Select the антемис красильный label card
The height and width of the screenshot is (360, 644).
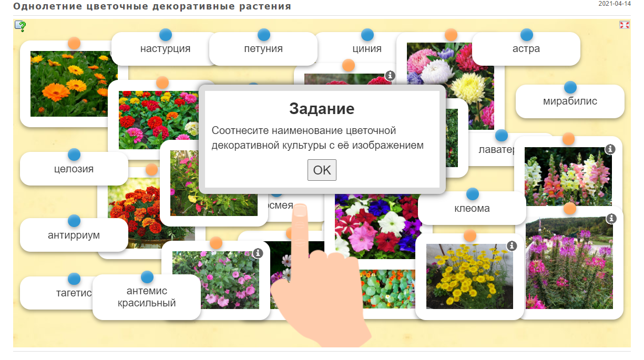147,297
